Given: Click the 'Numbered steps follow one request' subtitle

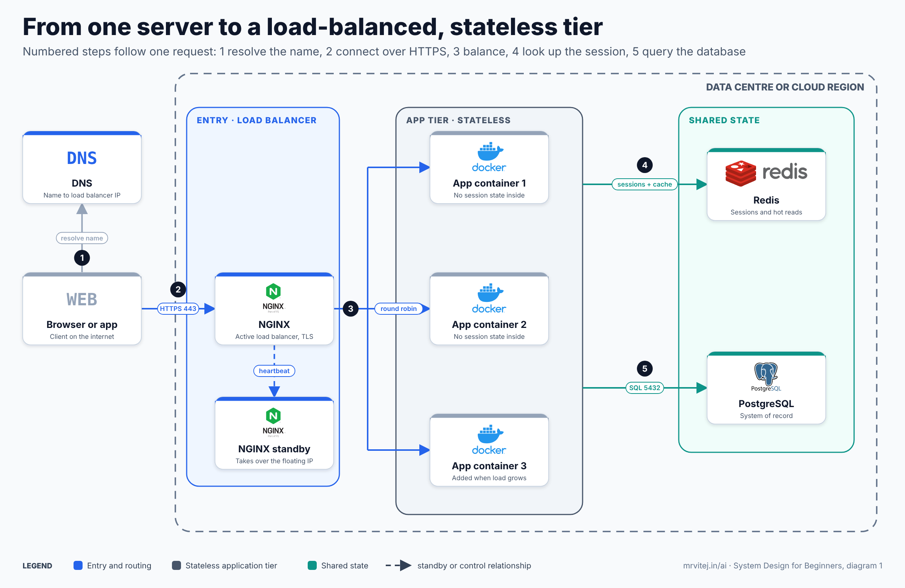Looking at the screenshot, I should click(384, 51).
